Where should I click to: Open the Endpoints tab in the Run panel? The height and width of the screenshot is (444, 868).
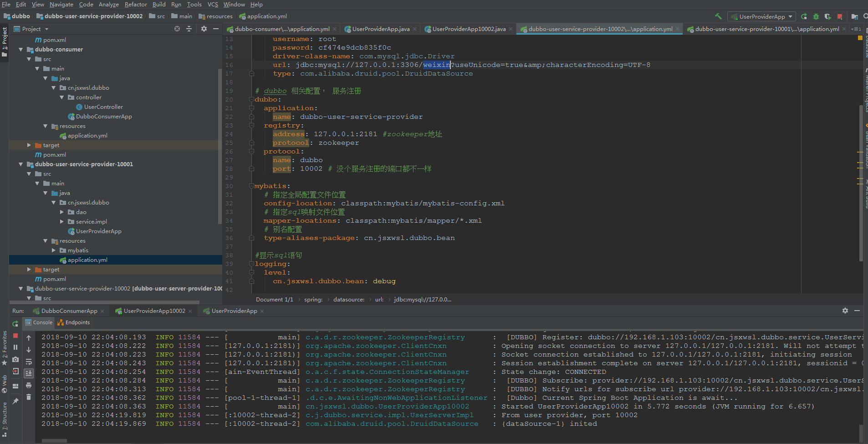pyautogui.click(x=74, y=322)
